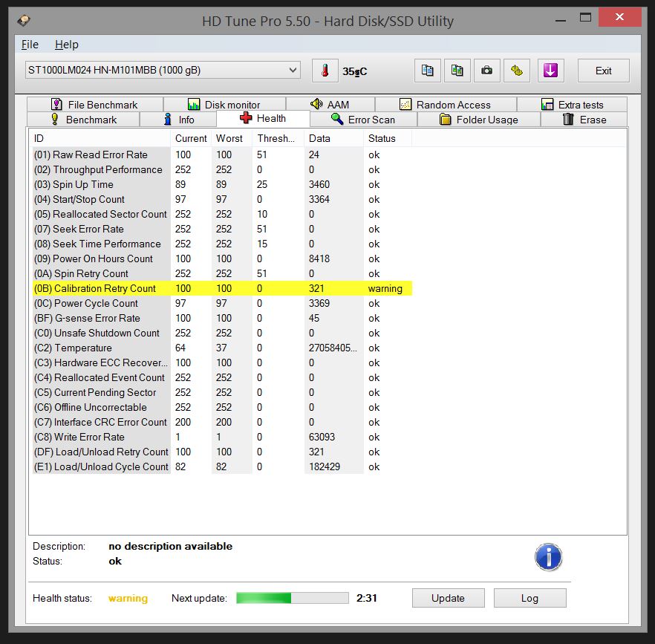Save screenshot with camera icon
The width and height of the screenshot is (655, 644).
486,71
